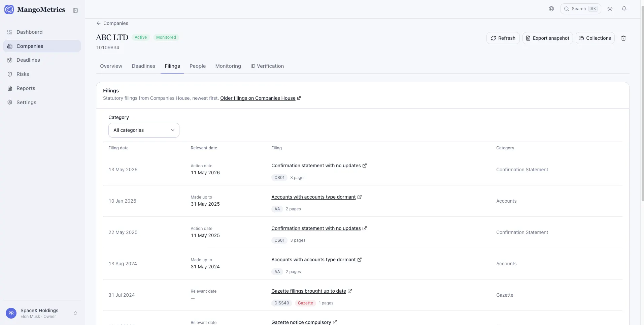The height and width of the screenshot is (325, 644).
Task: Click external icon for Gazette notice compulsory
Action: coord(335,322)
